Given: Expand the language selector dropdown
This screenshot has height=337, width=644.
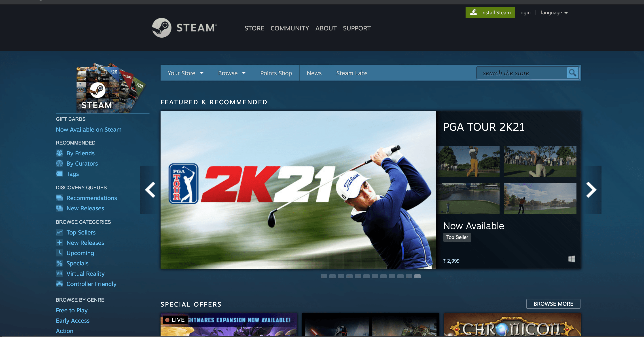Looking at the screenshot, I should (x=554, y=12).
